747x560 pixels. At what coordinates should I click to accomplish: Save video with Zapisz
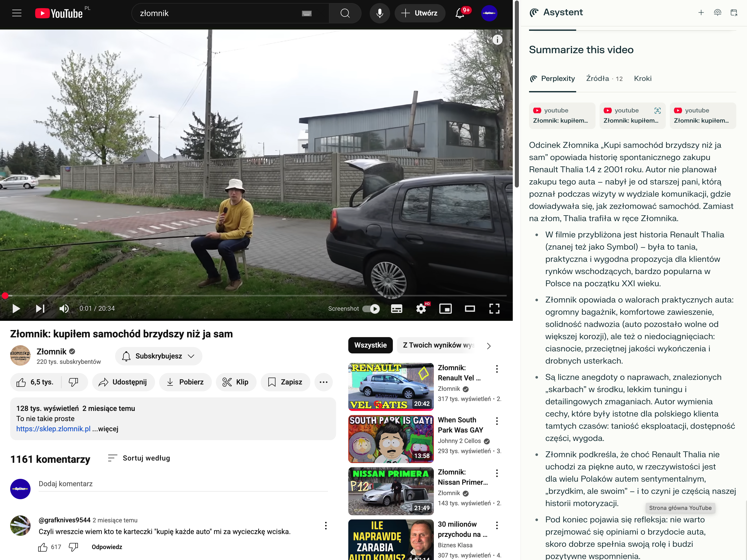pyautogui.click(x=285, y=382)
